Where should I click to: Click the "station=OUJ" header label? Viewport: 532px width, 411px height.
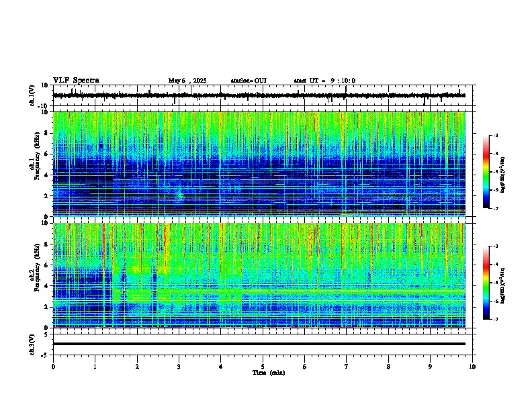(249, 81)
